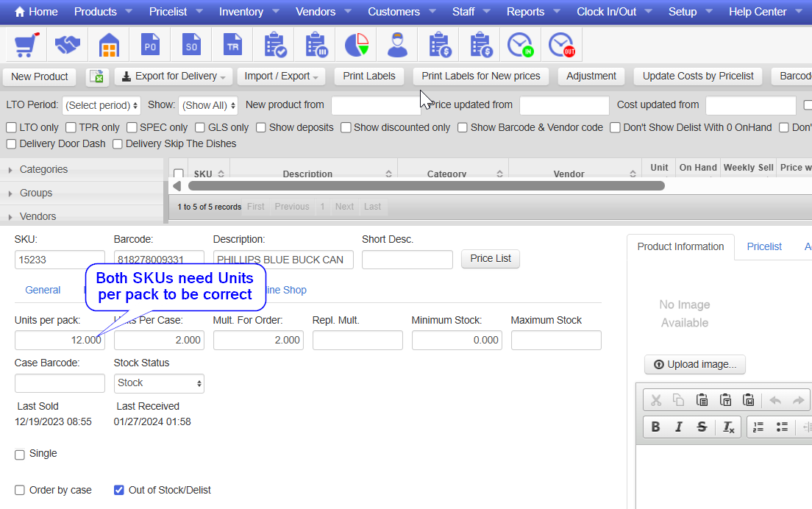The image size is (812, 509).
Task: Open the pie chart reports icon
Action: point(357,45)
